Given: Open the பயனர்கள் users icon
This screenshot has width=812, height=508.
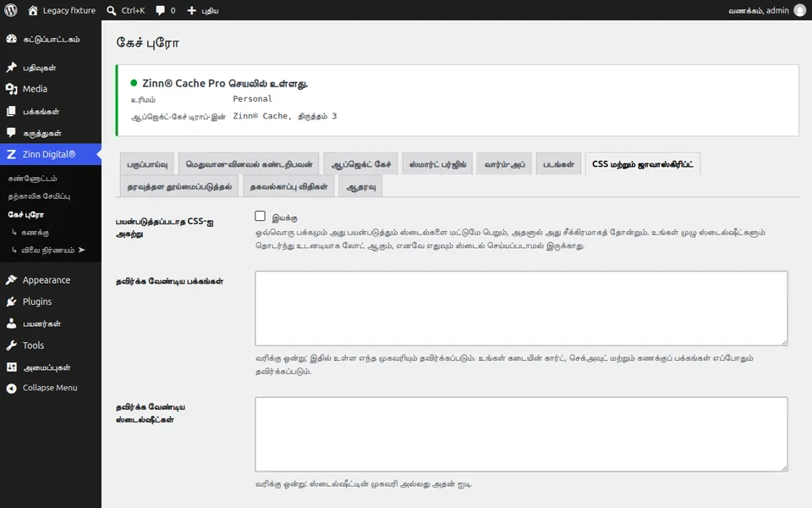Looking at the screenshot, I should pos(11,323).
